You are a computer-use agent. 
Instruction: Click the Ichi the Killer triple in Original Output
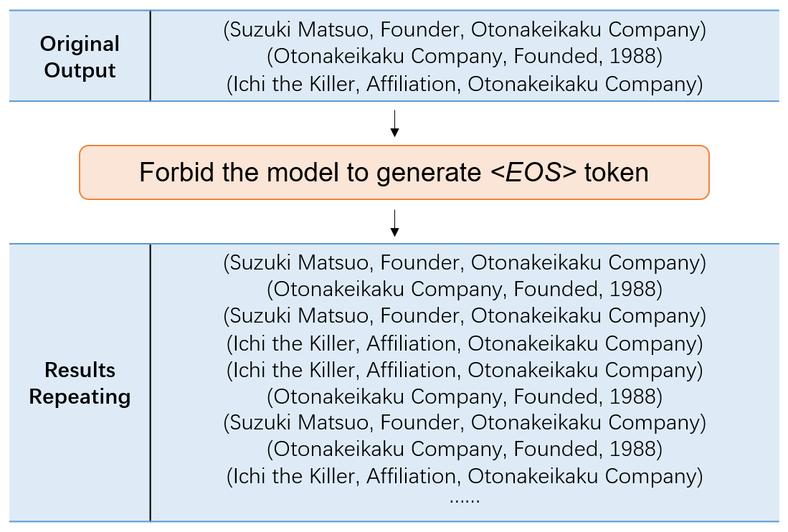(465, 85)
